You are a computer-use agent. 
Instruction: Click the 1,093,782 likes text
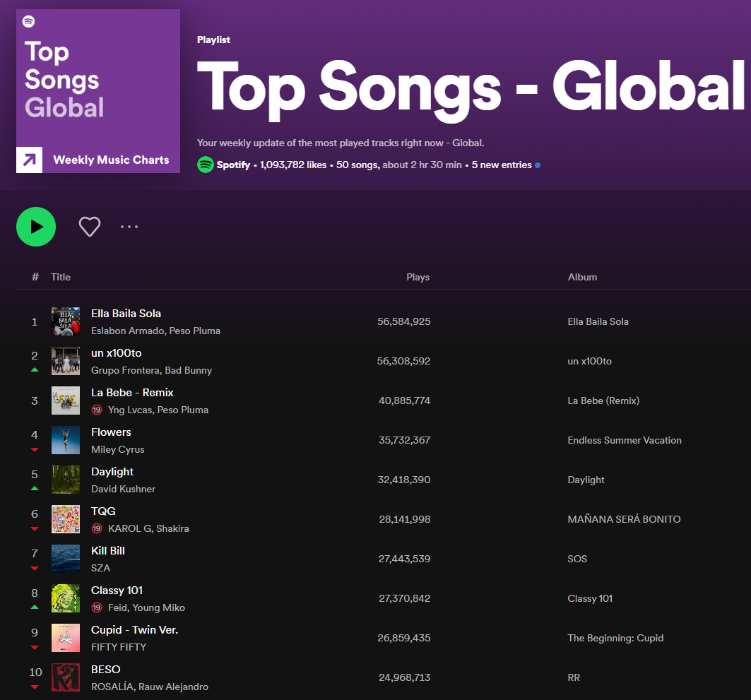tap(293, 165)
